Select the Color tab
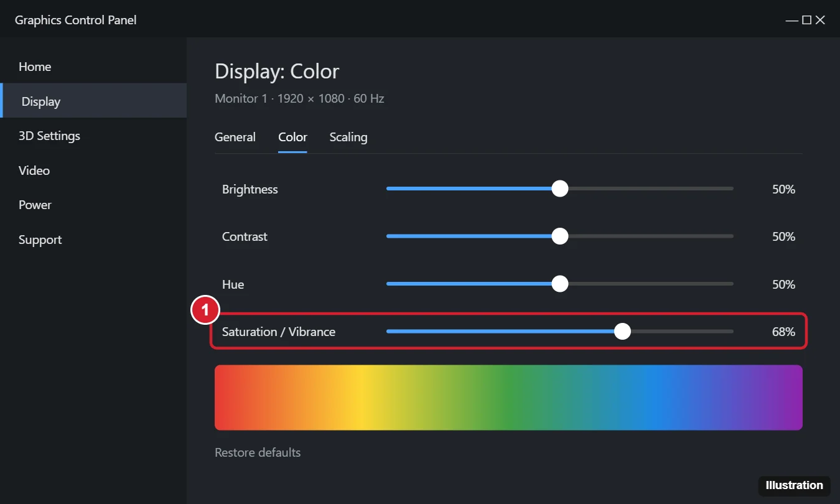 [292, 137]
